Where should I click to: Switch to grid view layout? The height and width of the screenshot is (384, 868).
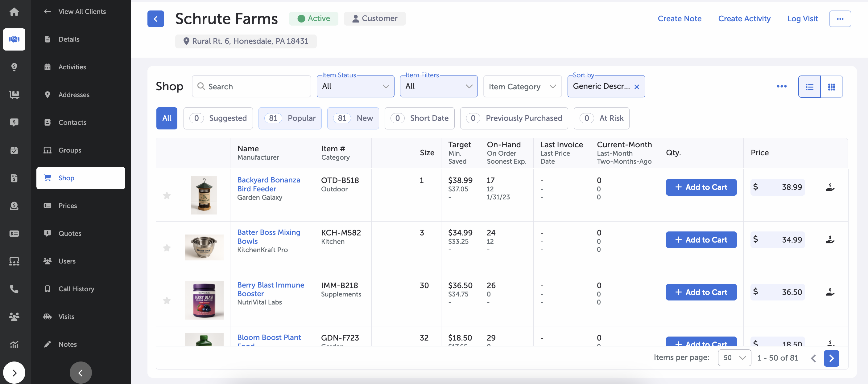coord(831,87)
